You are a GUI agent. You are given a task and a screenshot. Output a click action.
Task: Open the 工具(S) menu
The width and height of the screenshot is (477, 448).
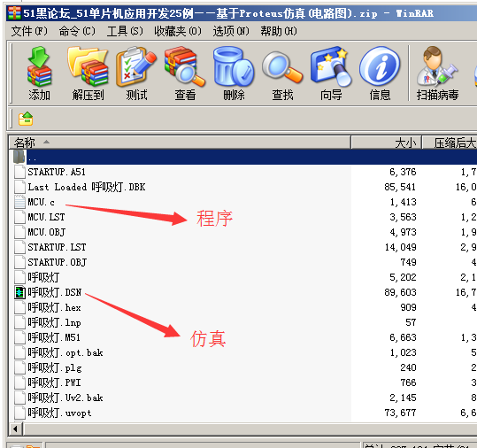point(125,31)
